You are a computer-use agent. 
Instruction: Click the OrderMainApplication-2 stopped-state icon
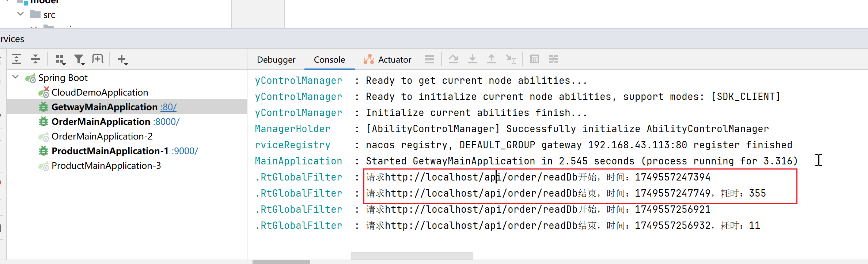44,137
